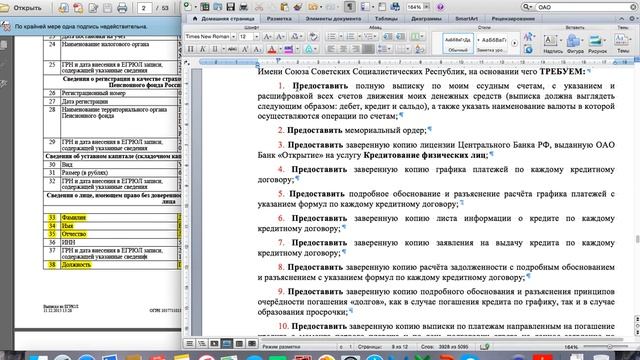Viewport: 640px width, 360px height.
Task: Switch to the Элементы документа tab
Action: [x=333, y=19]
